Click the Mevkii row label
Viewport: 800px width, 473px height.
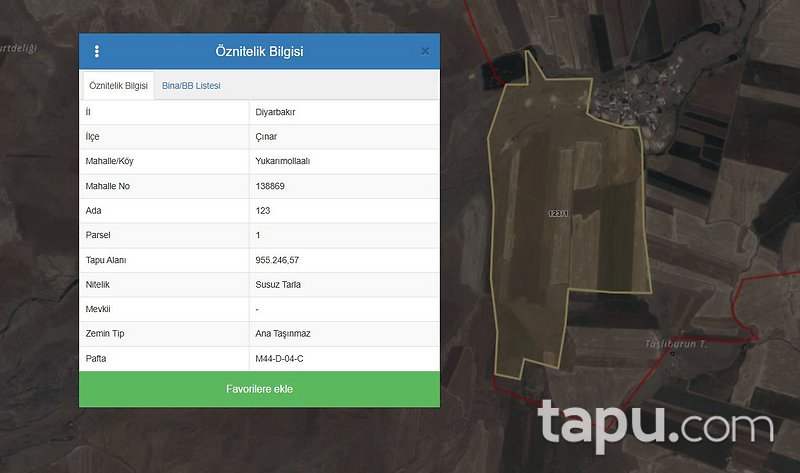tap(100, 309)
